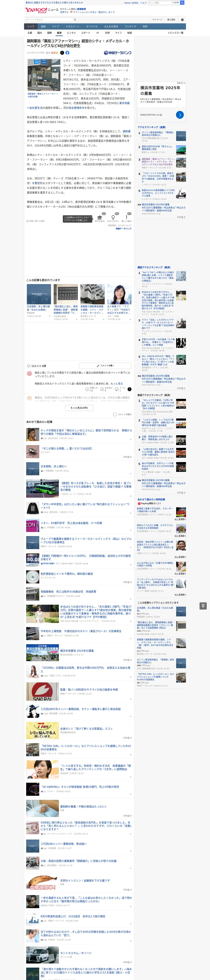Viewport: 210px width, 980px height.
Task: Click the blue arrow on 横浜市営墓地 ad
Action: click(180, 114)
